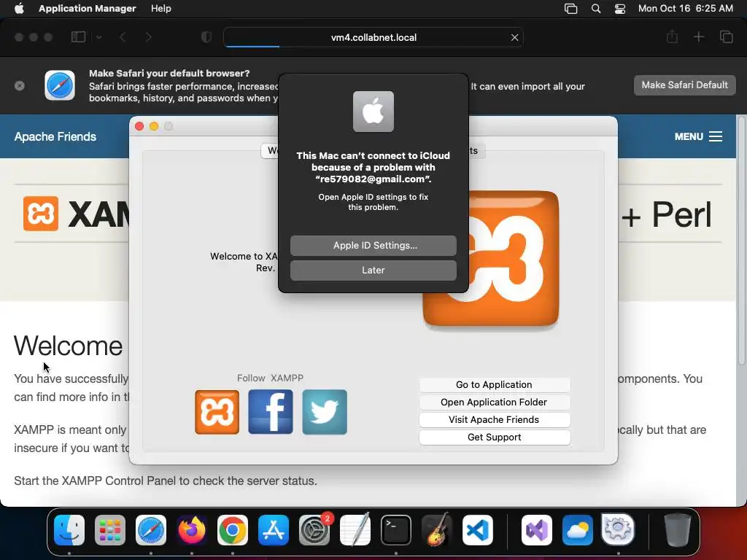The image size is (747, 560).
Task: Minimize the XAMPP installer window
Action: (x=154, y=126)
